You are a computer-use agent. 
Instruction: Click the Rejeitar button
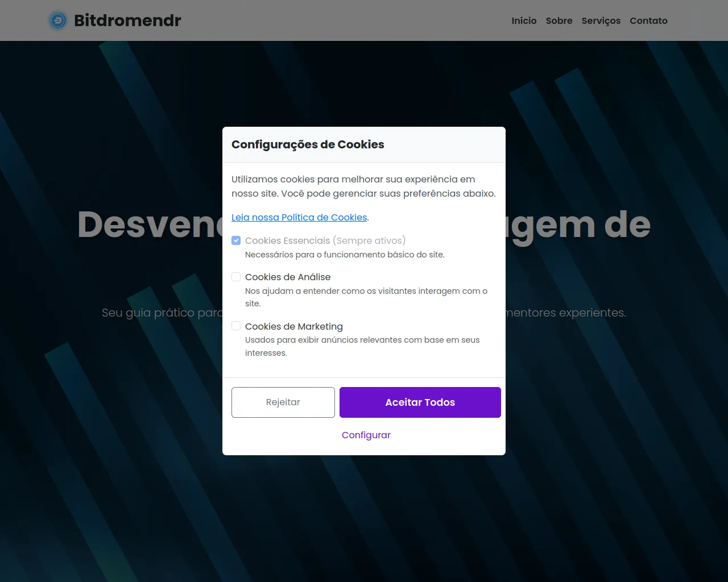click(283, 402)
